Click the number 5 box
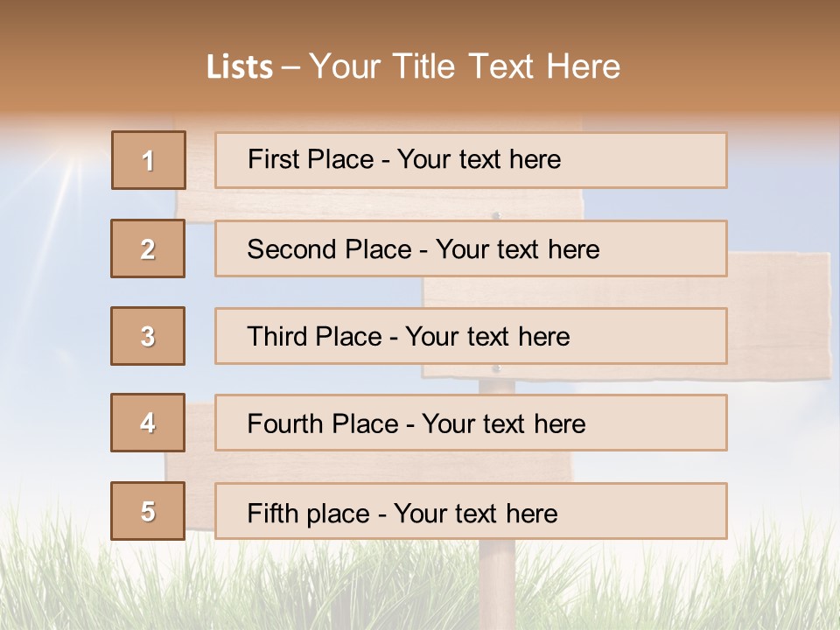Image resolution: width=840 pixels, height=630 pixels. (x=148, y=511)
